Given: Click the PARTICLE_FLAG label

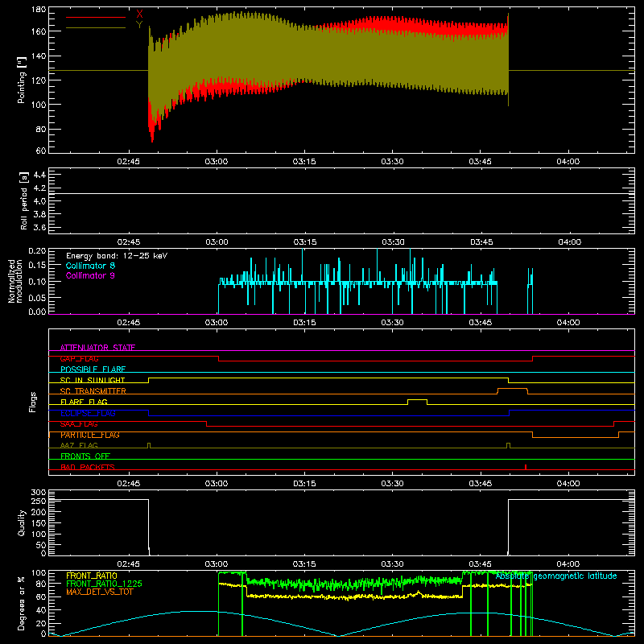Looking at the screenshot, I should [90, 435].
